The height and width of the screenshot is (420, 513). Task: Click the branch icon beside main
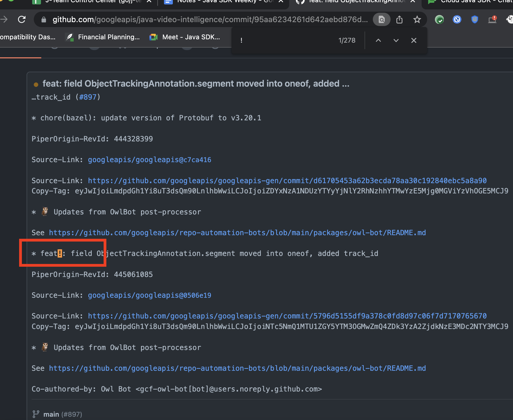coord(36,414)
